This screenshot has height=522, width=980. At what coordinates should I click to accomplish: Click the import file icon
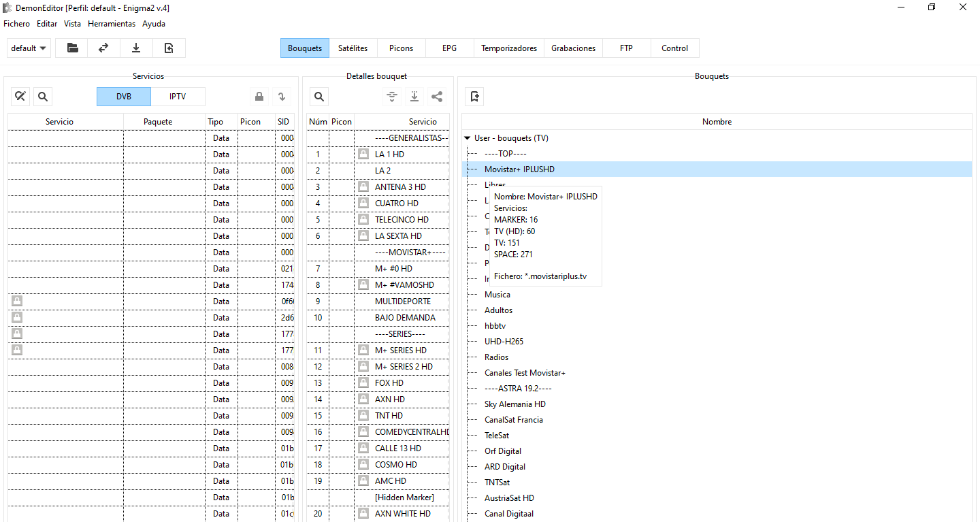[x=169, y=48]
